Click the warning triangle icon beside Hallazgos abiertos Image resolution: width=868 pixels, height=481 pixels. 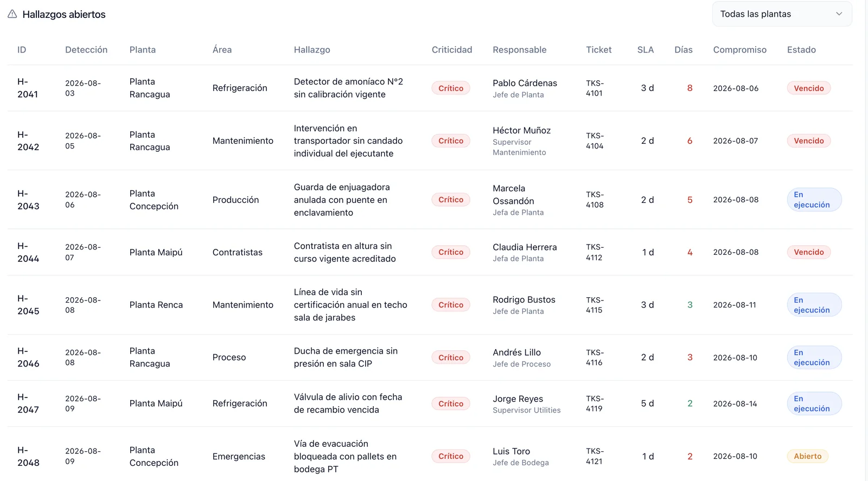(x=12, y=14)
